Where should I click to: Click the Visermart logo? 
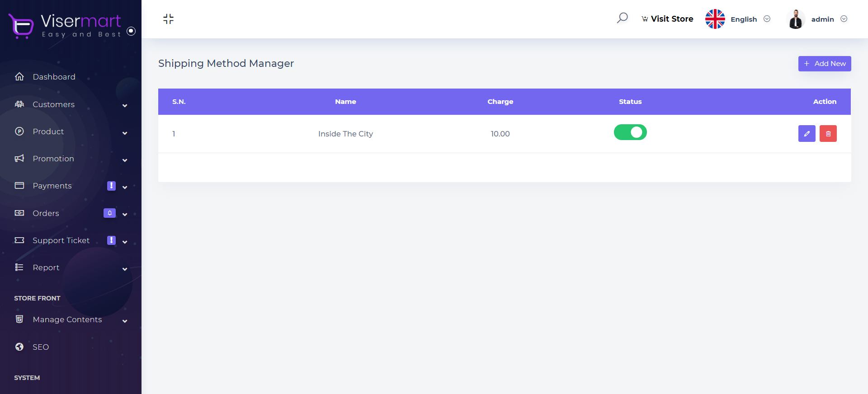[66, 25]
